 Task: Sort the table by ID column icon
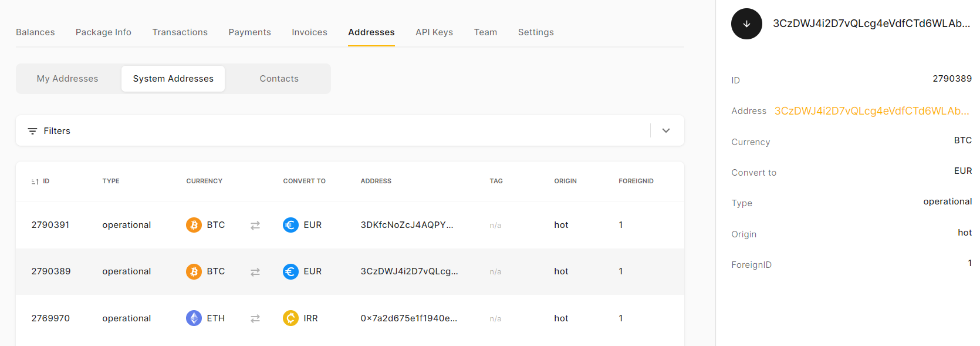pyautogui.click(x=35, y=182)
